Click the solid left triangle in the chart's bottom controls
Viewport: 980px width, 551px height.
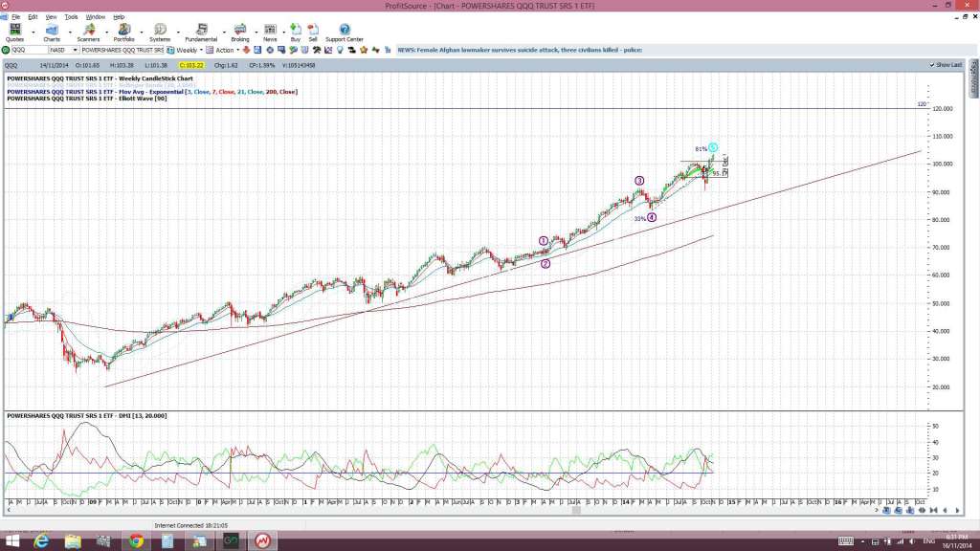tap(945, 511)
